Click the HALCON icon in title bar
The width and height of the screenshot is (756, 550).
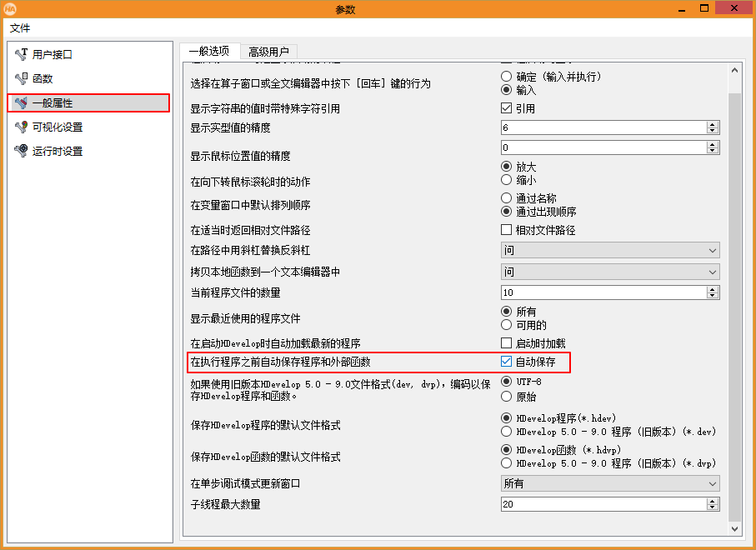coord(10,8)
